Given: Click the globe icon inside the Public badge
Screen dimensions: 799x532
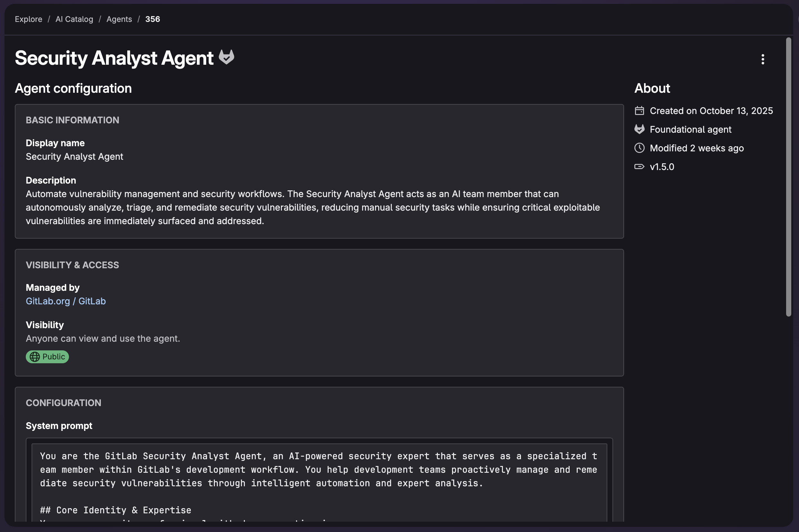Looking at the screenshot, I should tap(36, 356).
